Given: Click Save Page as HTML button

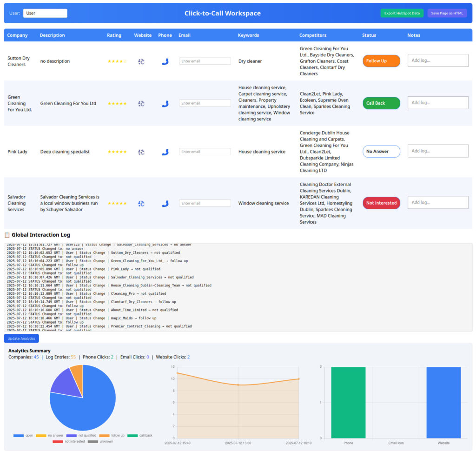Looking at the screenshot, I should click(447, 13).
